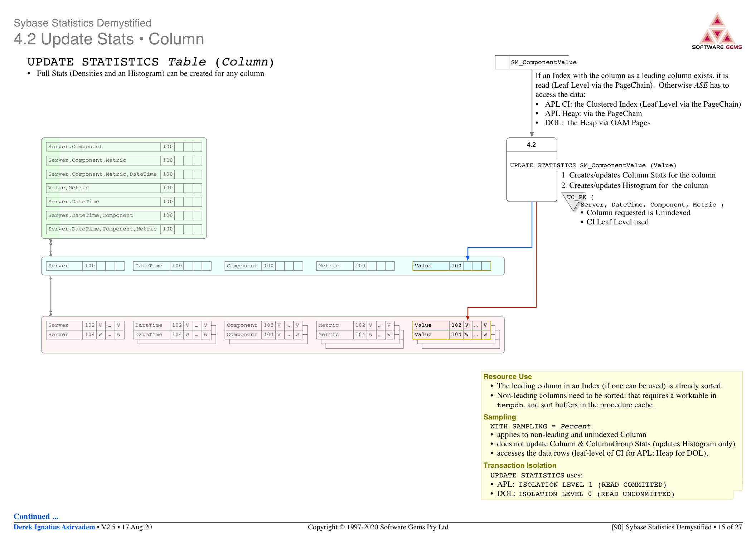Click the DOL: the Heap via OAM Pages bullet

(x=593, y=123)
